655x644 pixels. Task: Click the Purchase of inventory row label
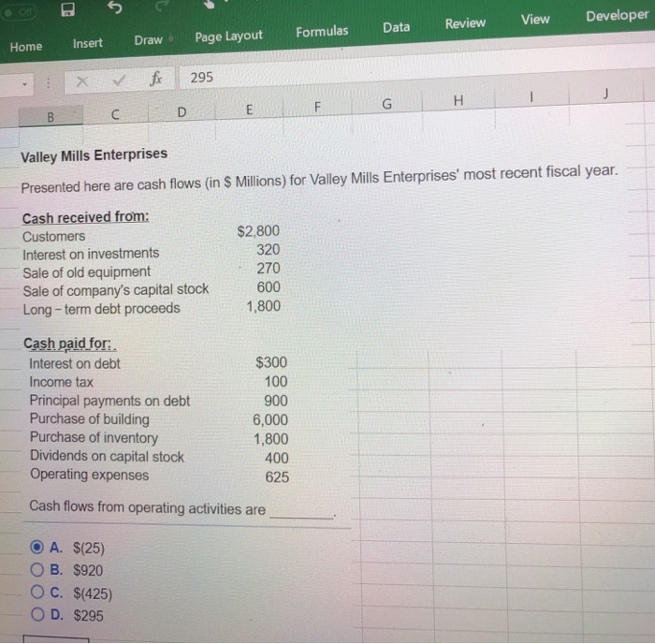pyautogui.click(x=94, y=437)
